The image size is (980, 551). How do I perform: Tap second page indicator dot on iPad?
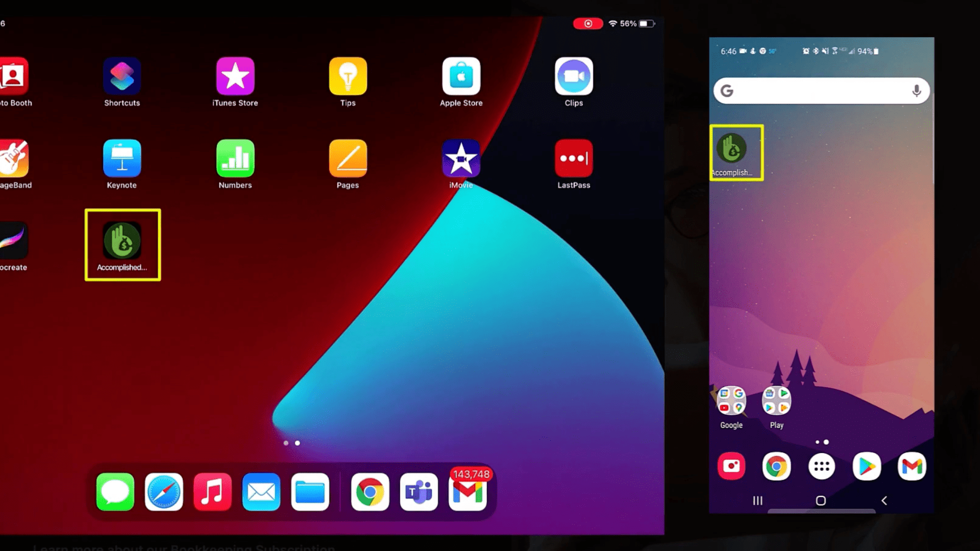(x=297, y=443)
